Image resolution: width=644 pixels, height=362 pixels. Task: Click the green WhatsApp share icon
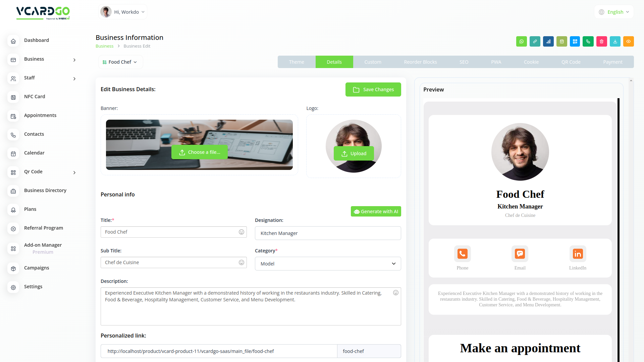pos(521,42)
